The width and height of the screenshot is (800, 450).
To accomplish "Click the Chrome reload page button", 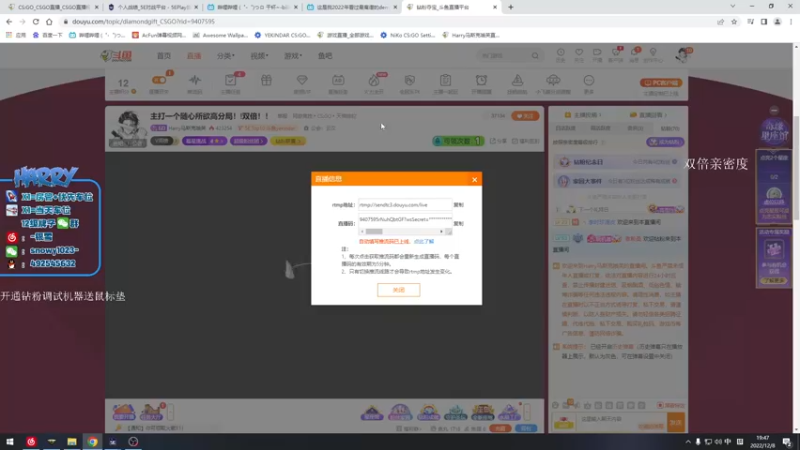I will tap(36, 21).
